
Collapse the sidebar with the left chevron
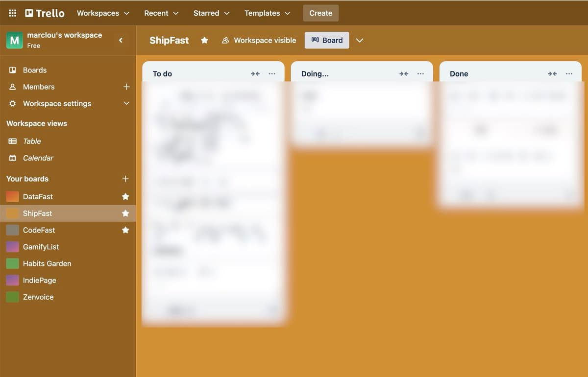point(121,40)
